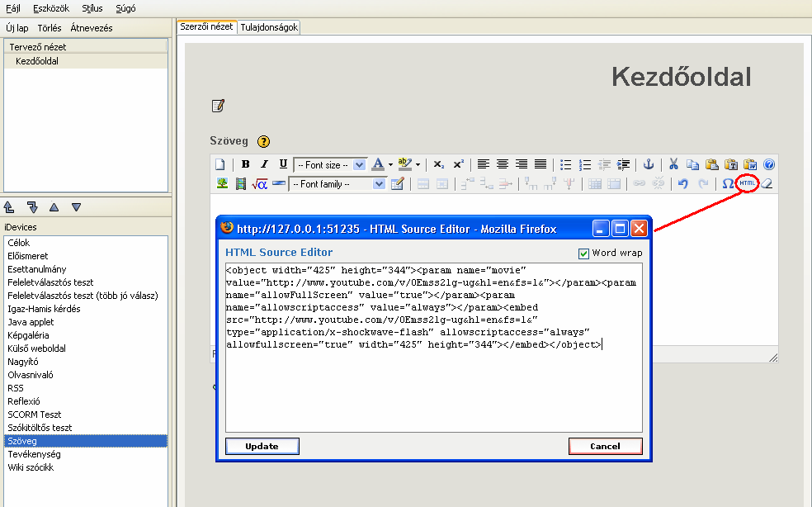Move node up with triangle icon
Image resolution: width=812 pixels, height=507 pixels.
pyautogui.click(x=54, y=207)
